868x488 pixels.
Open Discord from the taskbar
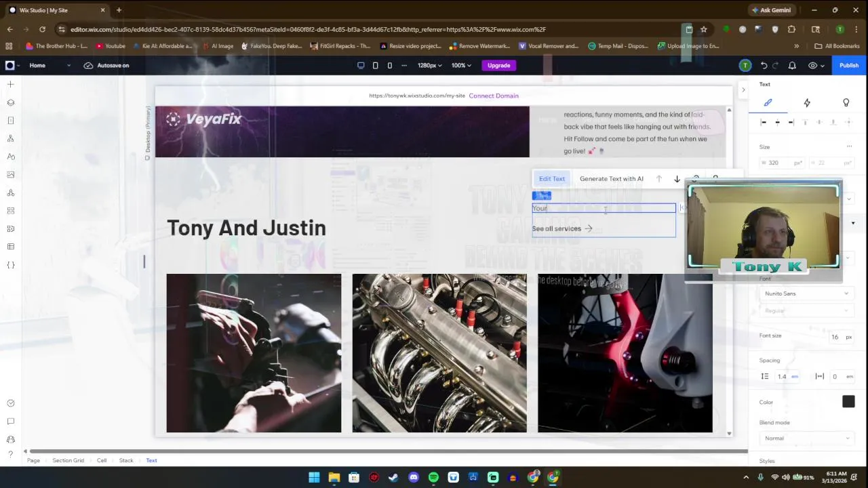coord(414,477)
